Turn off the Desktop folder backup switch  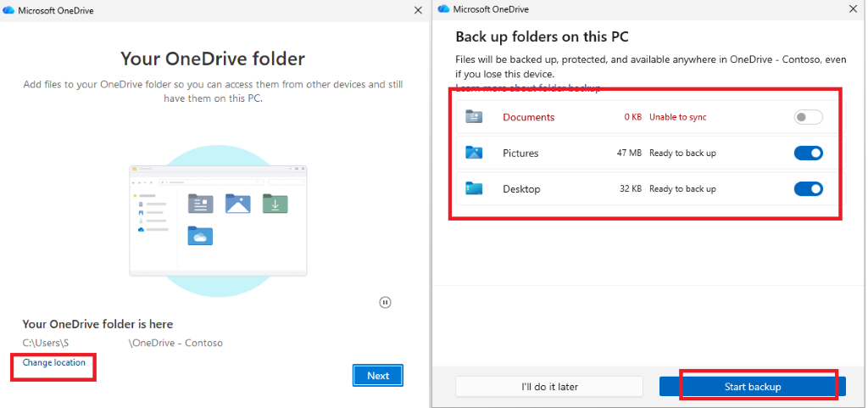(x=808, y=189)
